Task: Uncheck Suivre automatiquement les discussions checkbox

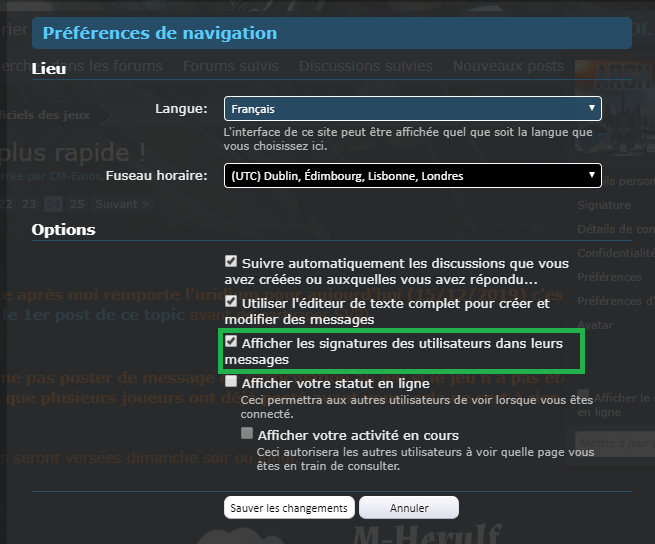Action: pyautogui.click(x=231, y=262)
